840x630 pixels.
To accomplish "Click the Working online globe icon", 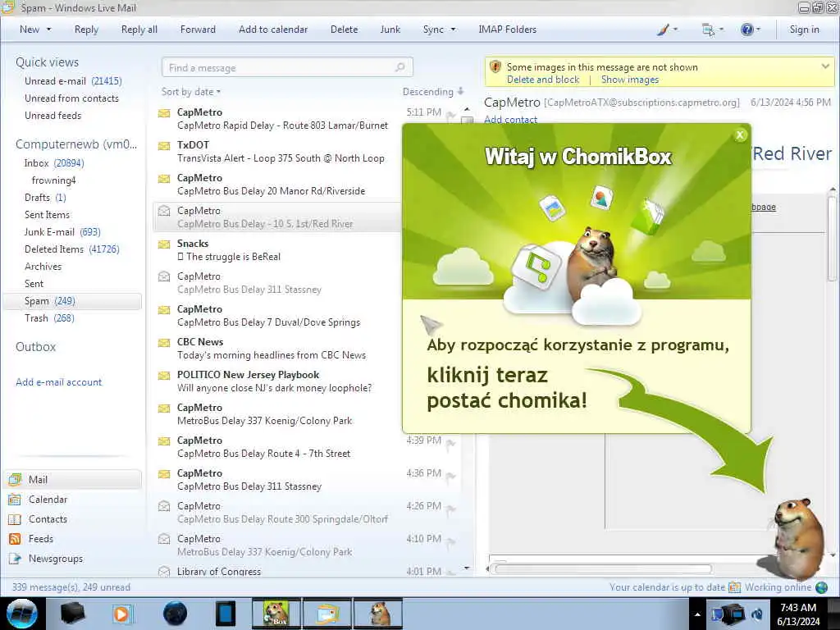I will click(821, 587).
